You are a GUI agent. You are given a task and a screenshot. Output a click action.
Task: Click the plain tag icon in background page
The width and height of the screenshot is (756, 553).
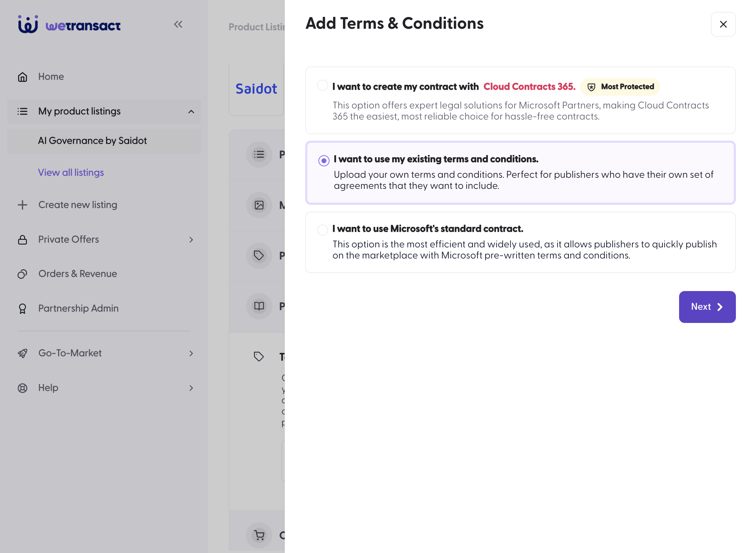pos(259,357)
